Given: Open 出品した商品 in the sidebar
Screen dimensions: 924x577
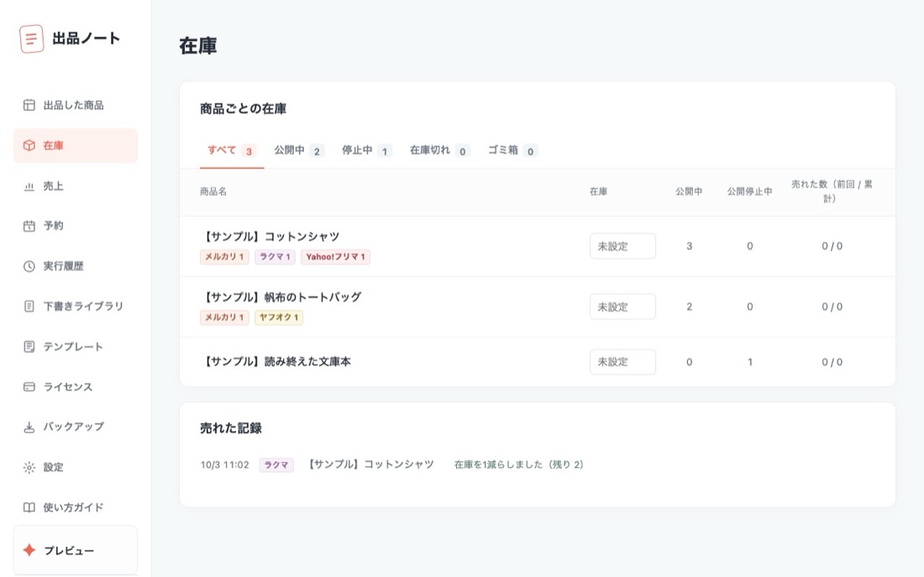Looking at the screenshot, I should tap(76, 106).
